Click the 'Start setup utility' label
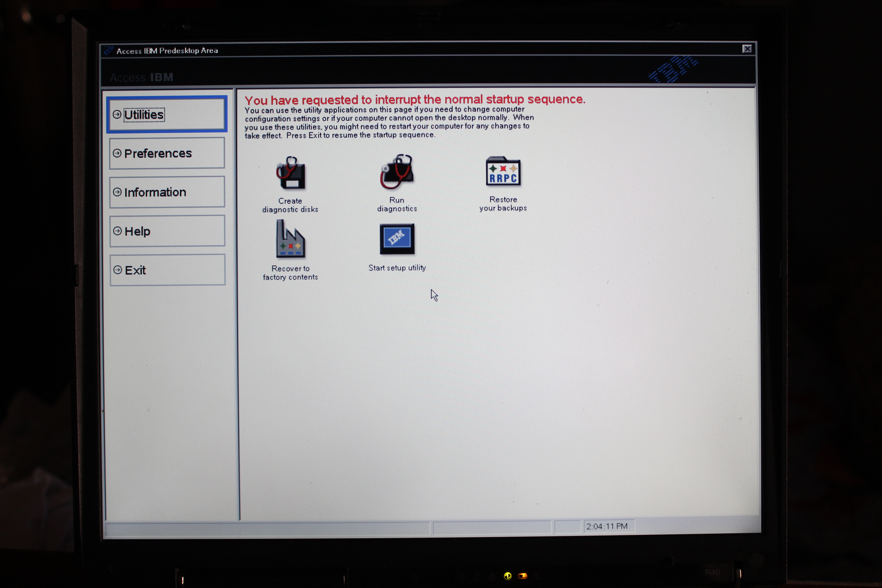This screenshot has height=588, width=882. point(397,268)
